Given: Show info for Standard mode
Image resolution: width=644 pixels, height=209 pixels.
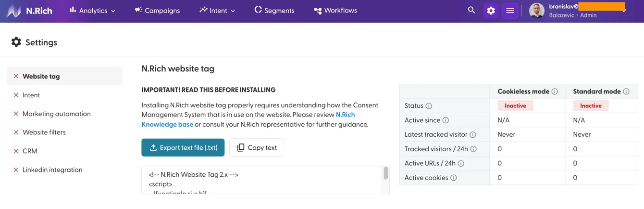Looking at the screenshot, I should coord(626,91).
